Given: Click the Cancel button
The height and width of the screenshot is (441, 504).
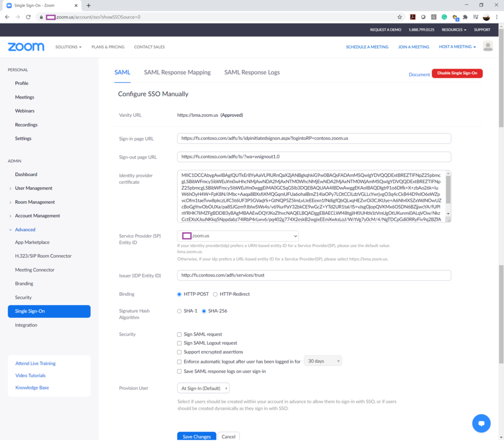Looking at the screenshot, I should [228, 437].
